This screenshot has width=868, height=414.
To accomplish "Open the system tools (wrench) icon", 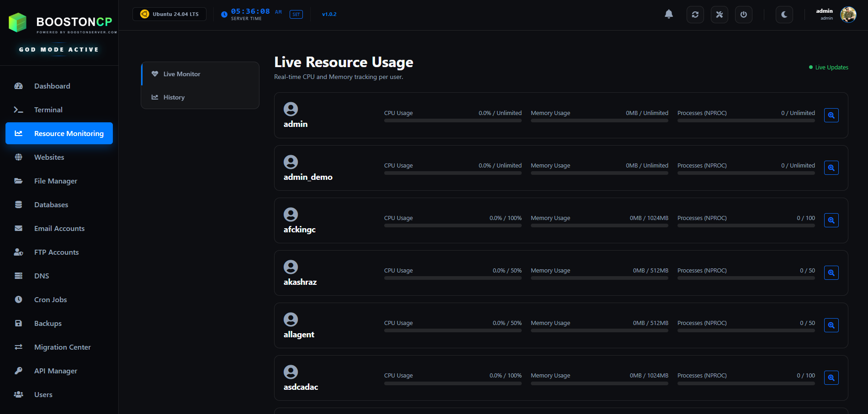I will tap(719, 14).
